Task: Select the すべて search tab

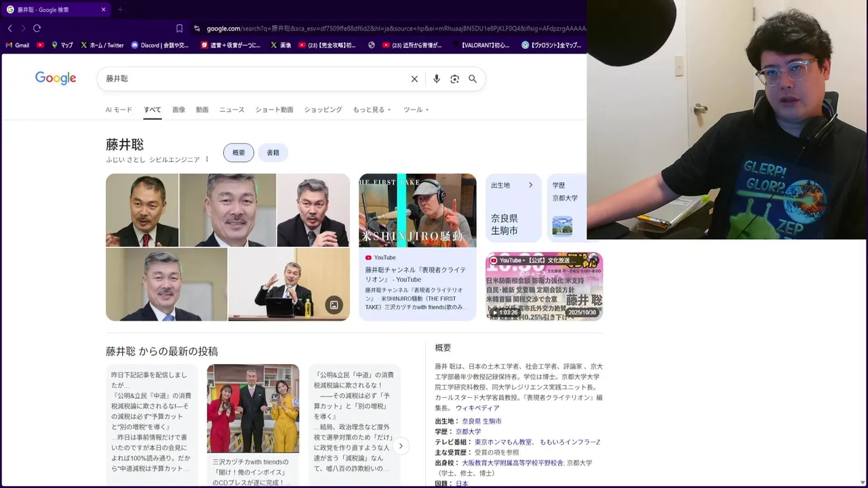Action: [x=153, y=110]
